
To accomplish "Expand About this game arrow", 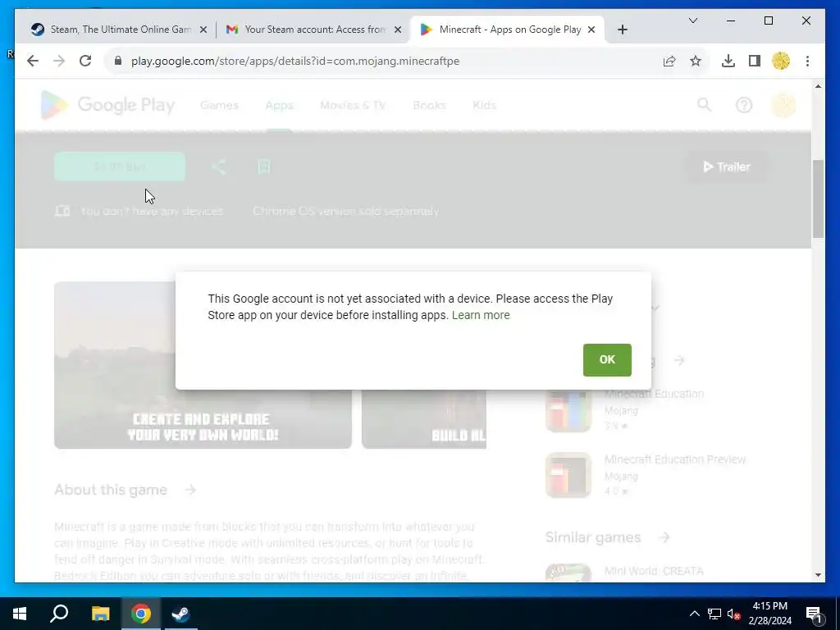I will pyautogui.click(x=190, y=490).
